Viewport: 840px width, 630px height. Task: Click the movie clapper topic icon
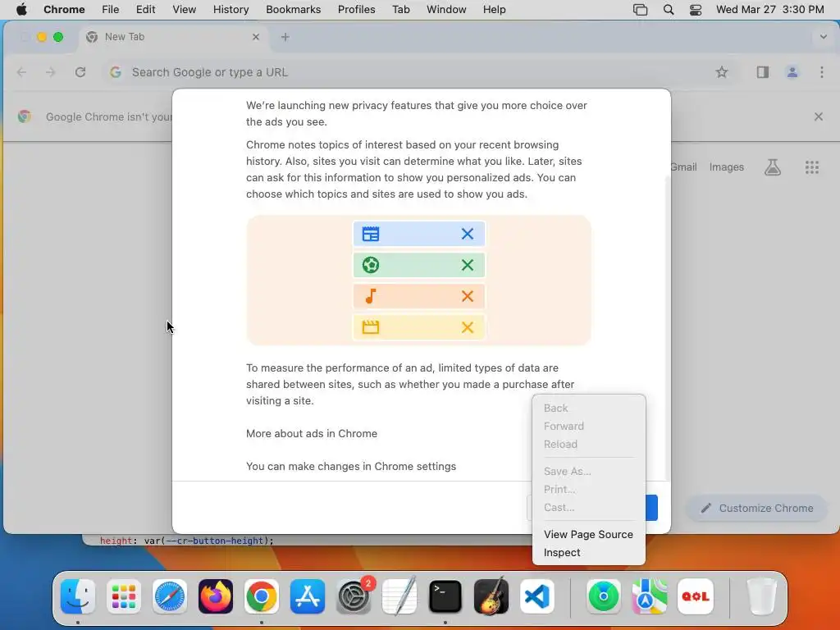click(x=370, y=327)
